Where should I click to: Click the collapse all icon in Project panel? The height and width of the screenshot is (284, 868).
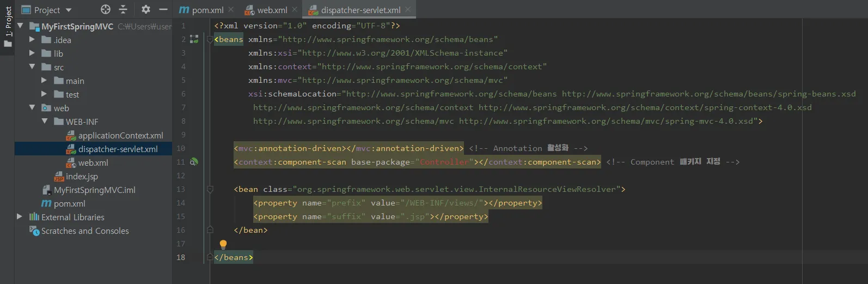point(123,9)
